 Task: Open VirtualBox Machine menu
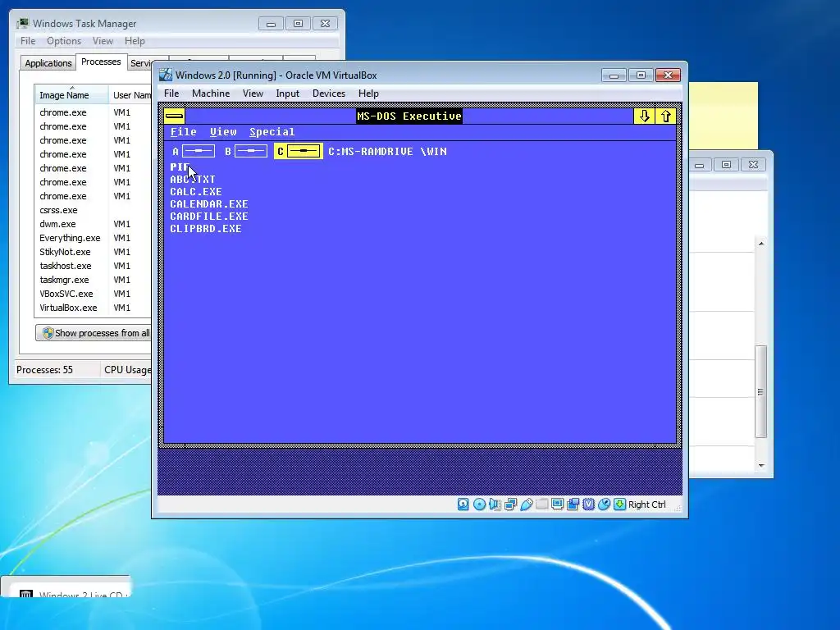211,94
